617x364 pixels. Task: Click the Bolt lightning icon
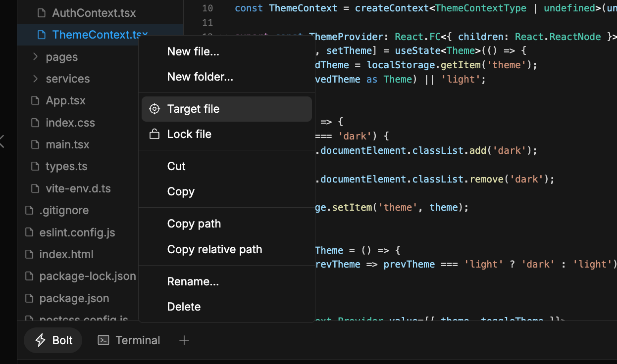(40, 340)
